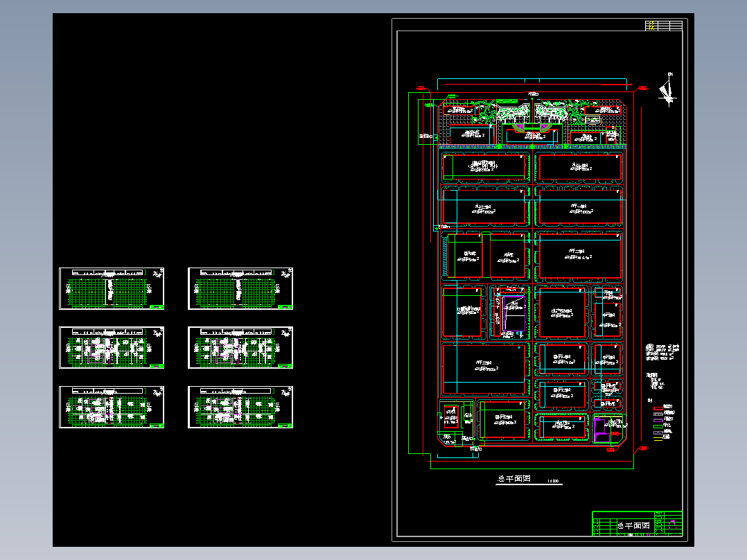The width and height of the screenshot is (747, 560).
Task: Pick the blue hatched legend swatch
Action: coord(658,432)
